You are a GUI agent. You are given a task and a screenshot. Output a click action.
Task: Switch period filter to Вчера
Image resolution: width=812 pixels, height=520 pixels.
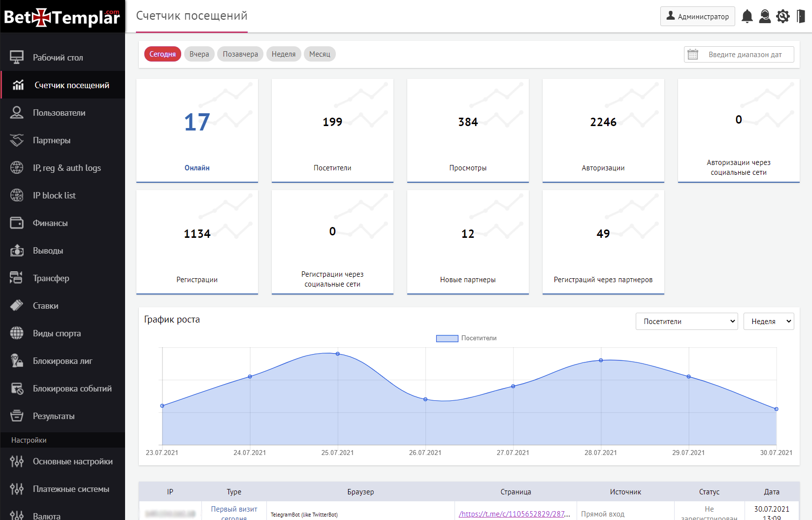pos(199,54)
